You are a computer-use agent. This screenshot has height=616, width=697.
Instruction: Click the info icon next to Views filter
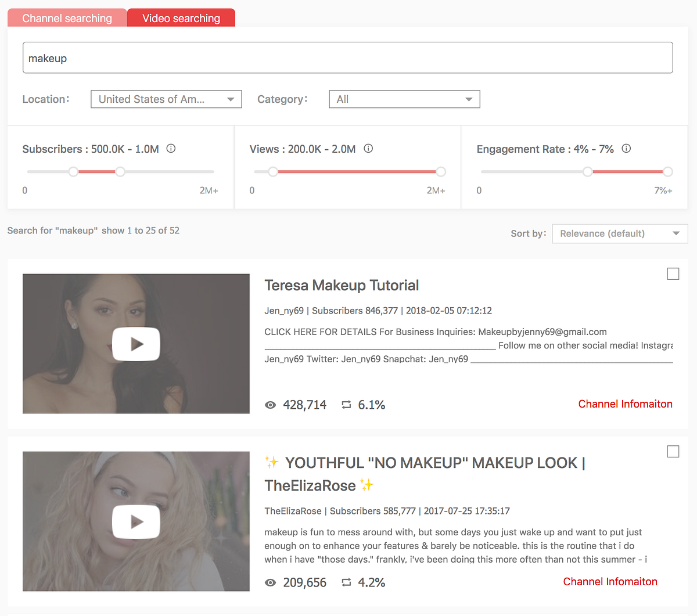pos(368,149)
